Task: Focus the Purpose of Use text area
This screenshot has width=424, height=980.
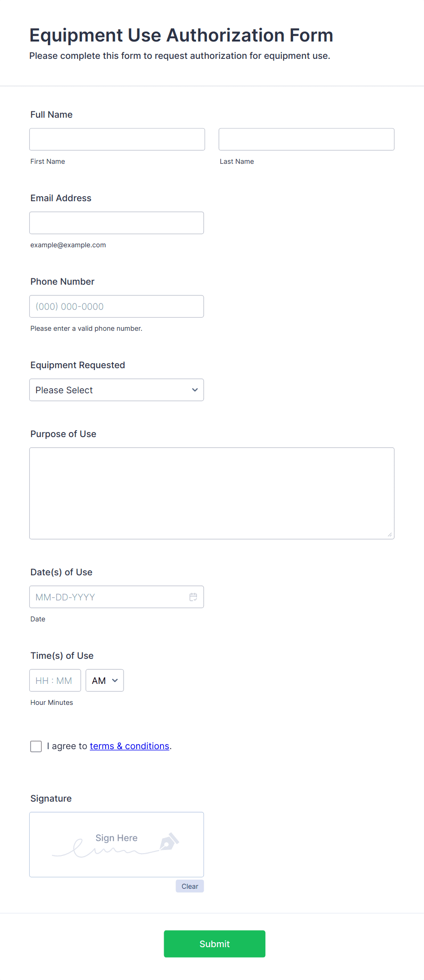Action: [212, 493]
